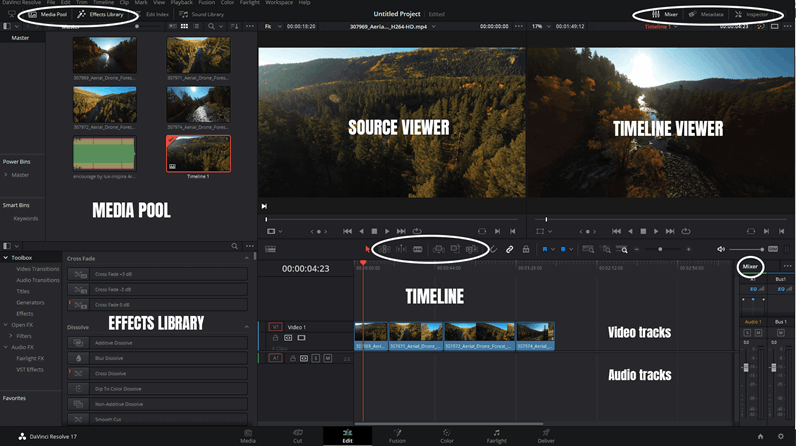Open the File menu
Screen dimensions: 796x446
(53, 3)
